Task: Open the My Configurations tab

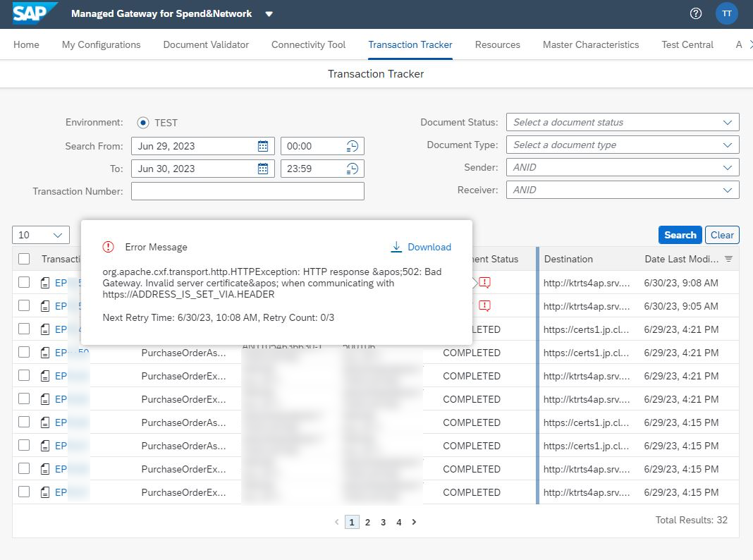Action: tap(102, 44)
